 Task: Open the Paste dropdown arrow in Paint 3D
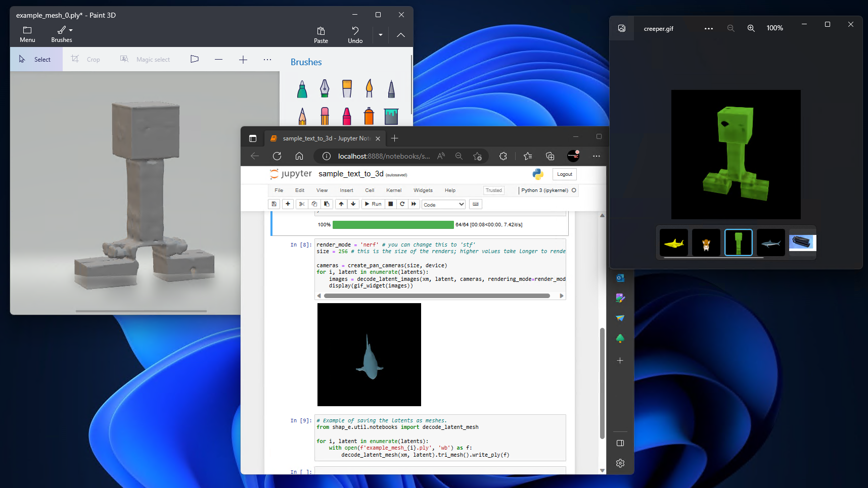click(380, 35)
